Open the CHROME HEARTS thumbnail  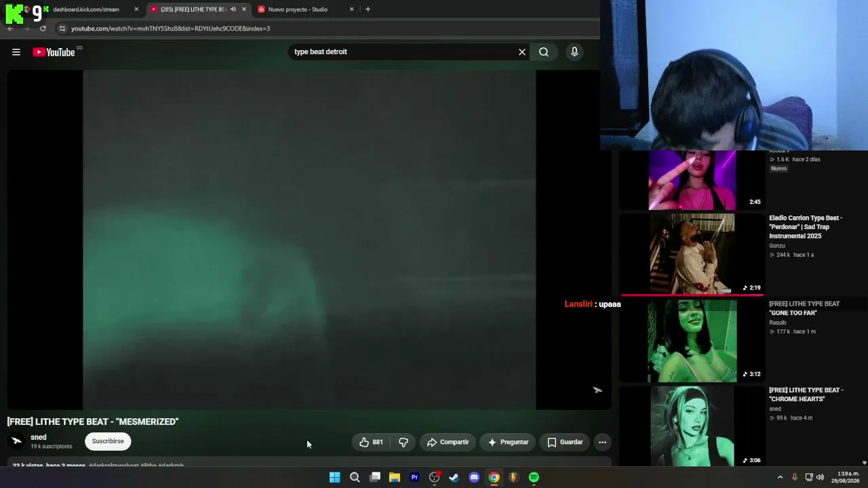692,426
